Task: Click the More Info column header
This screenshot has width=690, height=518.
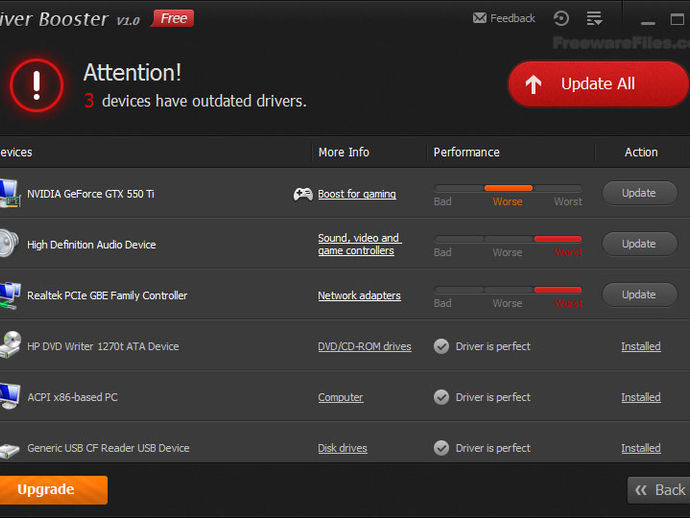Action: click(x=344, y=152)
